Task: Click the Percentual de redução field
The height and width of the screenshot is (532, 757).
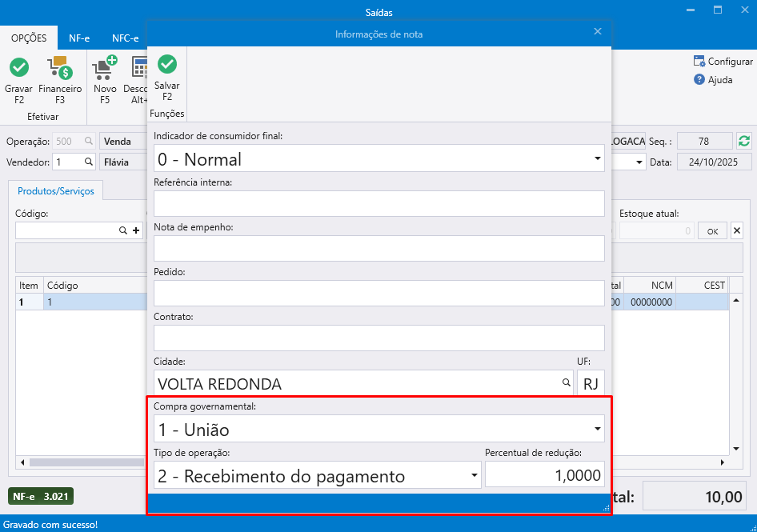Action: coord(544,476)
